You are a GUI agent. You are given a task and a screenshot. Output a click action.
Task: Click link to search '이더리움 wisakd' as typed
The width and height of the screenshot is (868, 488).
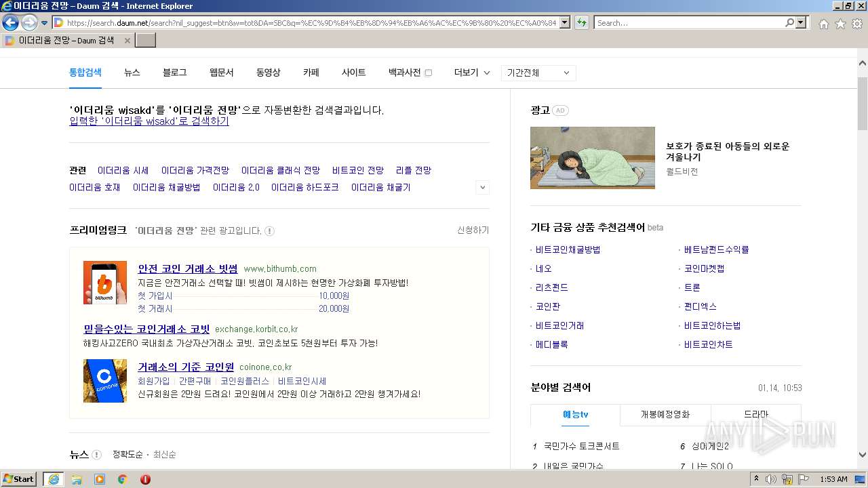pos(149,121)
